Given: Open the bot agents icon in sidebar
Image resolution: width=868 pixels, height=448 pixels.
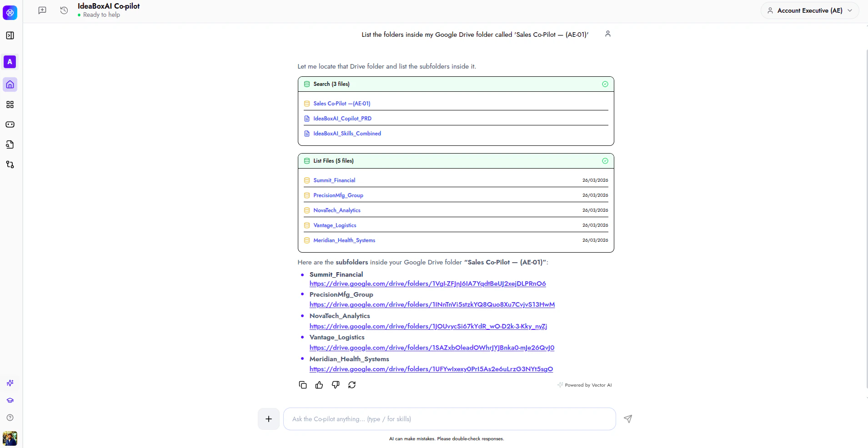Looking at the screenshot, I should [10, 124].
